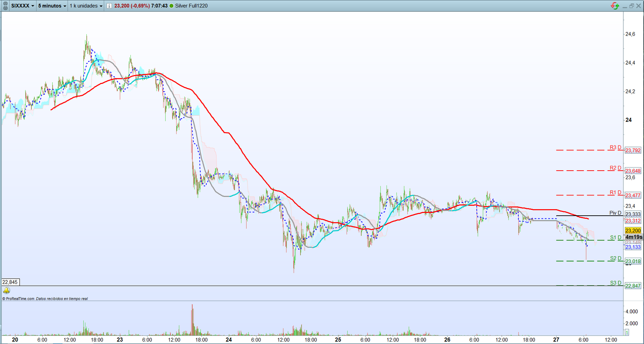Close the SIXXXX chart window
The width and height of the screenshot is (644, 344).
coord(638,6)
